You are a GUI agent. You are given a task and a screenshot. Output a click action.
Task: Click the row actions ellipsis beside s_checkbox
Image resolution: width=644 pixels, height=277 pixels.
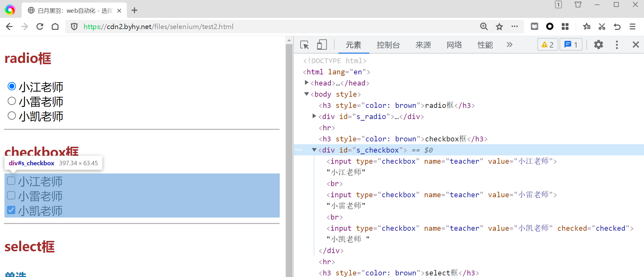click(x=299, y=150)
